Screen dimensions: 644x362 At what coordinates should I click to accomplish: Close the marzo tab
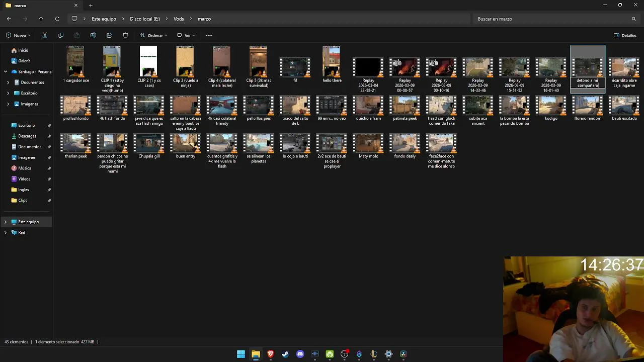(x=76, y=6)
